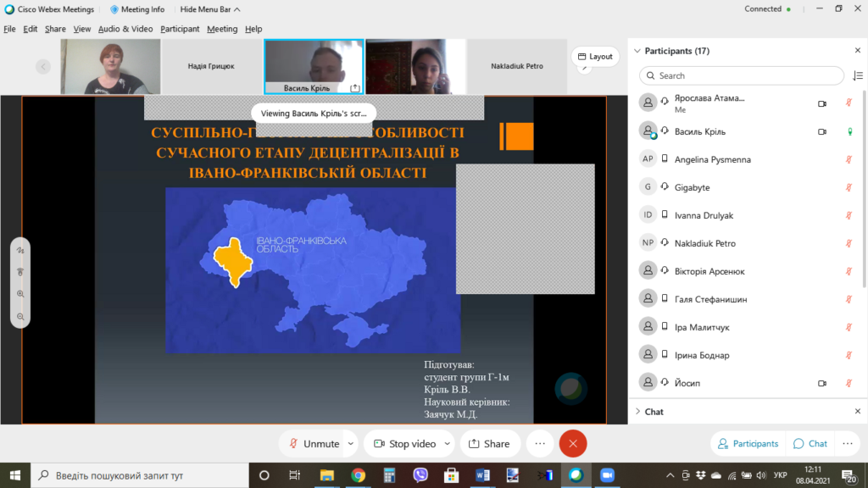The image size is (868, 488).
Task: Click the previous video thumbnails arrow
Action: (43, 66)
